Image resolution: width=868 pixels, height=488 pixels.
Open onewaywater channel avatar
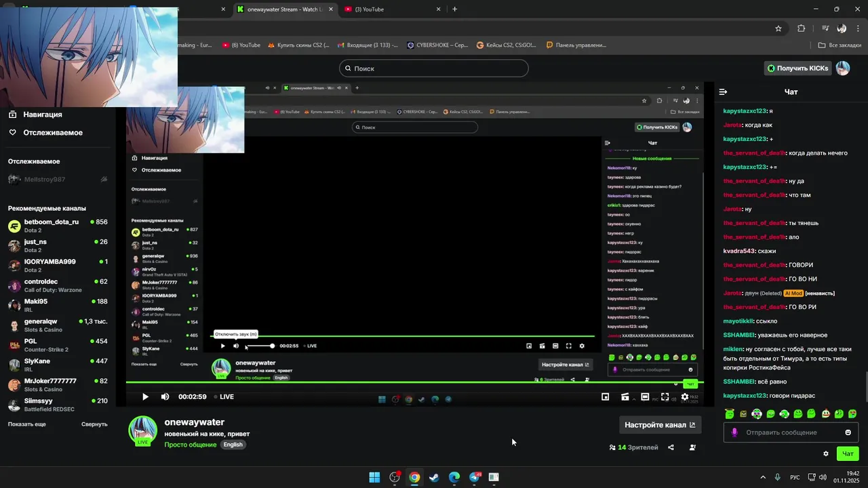142,431
